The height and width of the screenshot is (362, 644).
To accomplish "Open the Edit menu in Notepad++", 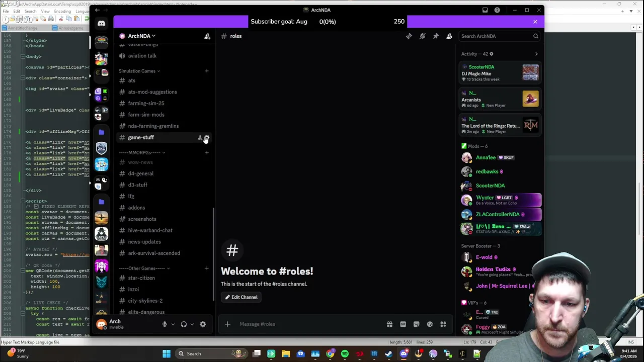I will click(x=17, y=11).
